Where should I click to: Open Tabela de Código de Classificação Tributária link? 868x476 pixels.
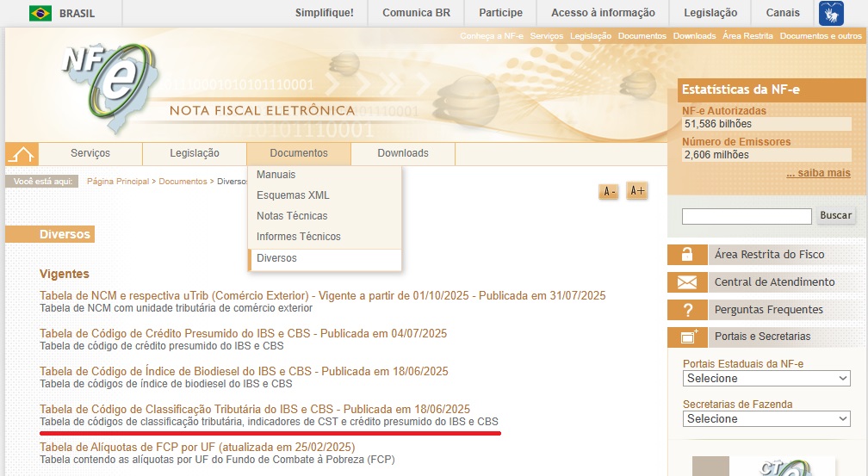point(255,410)
